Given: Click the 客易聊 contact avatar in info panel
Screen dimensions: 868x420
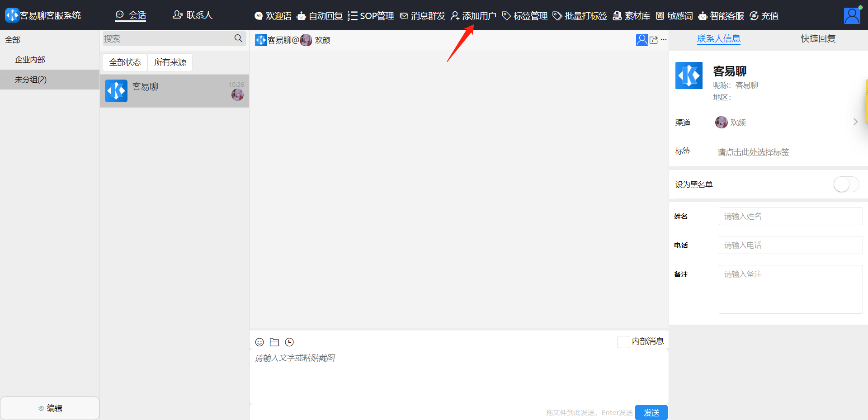Looking at the screenshot, I should [x=689, y=76].
